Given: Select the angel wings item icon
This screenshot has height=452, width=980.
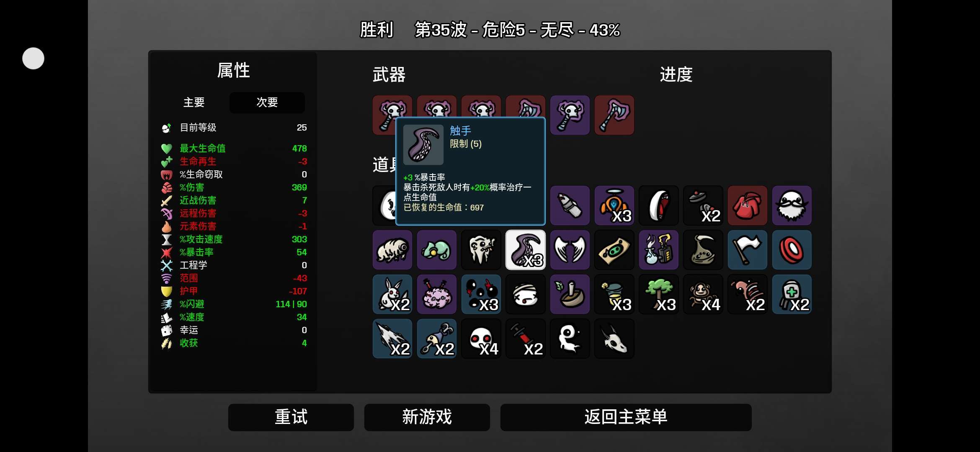Looking at the screenshot, I should tap(570, 250).
